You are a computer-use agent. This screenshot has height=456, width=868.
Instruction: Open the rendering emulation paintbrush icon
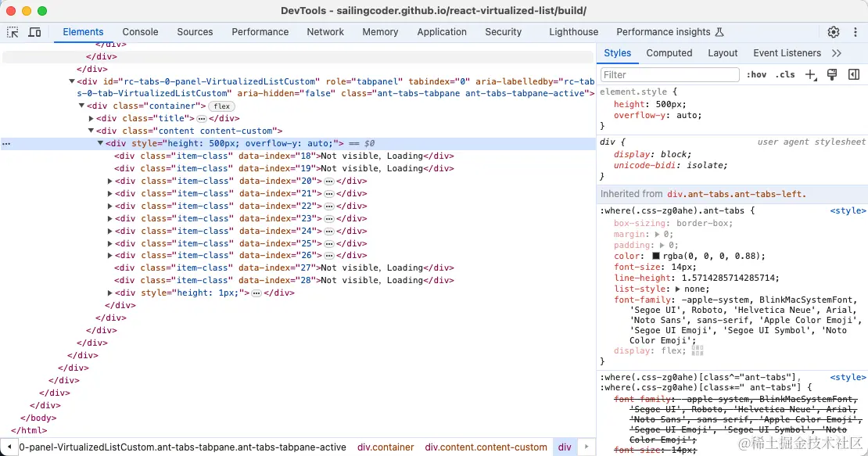tap(832, 75)
